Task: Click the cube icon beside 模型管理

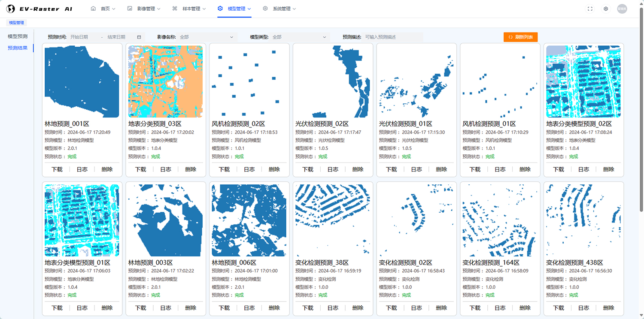Action: tap(220, 9)
